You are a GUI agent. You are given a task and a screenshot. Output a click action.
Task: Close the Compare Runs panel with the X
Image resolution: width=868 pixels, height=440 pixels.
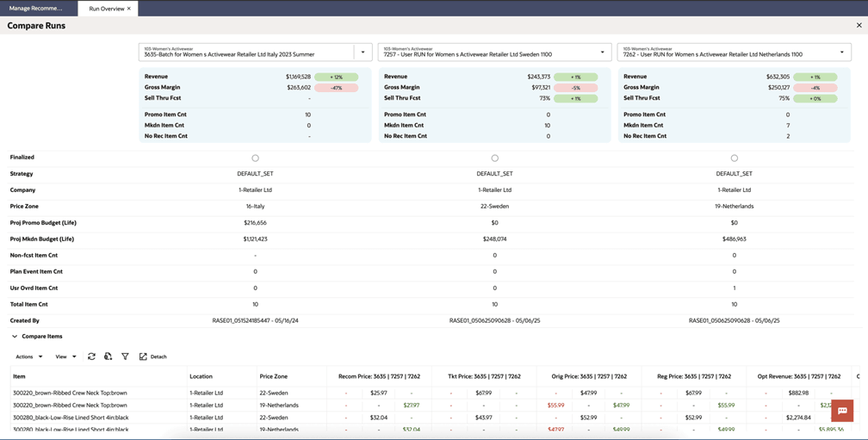(x=859, y=26)
